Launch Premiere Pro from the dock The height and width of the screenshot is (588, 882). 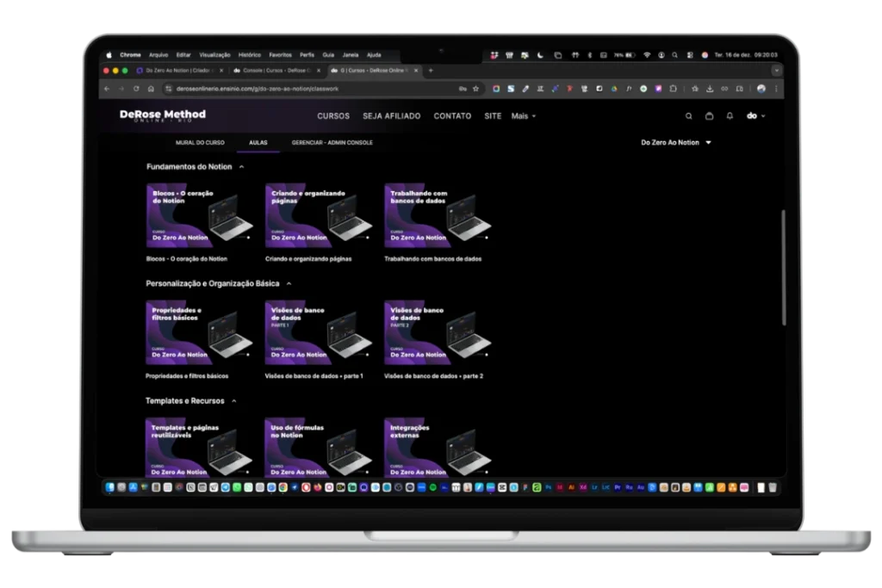coord(618,487)
